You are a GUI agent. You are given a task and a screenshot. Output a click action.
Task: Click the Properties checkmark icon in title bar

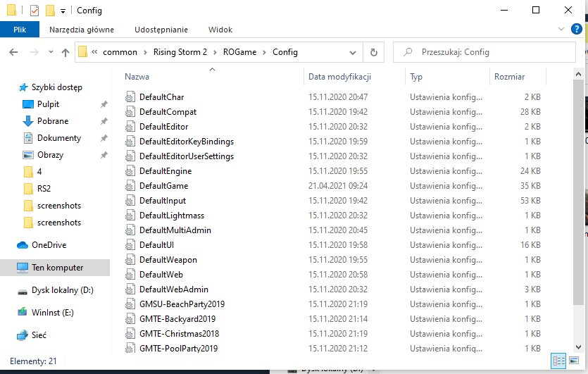pos(34,11)
